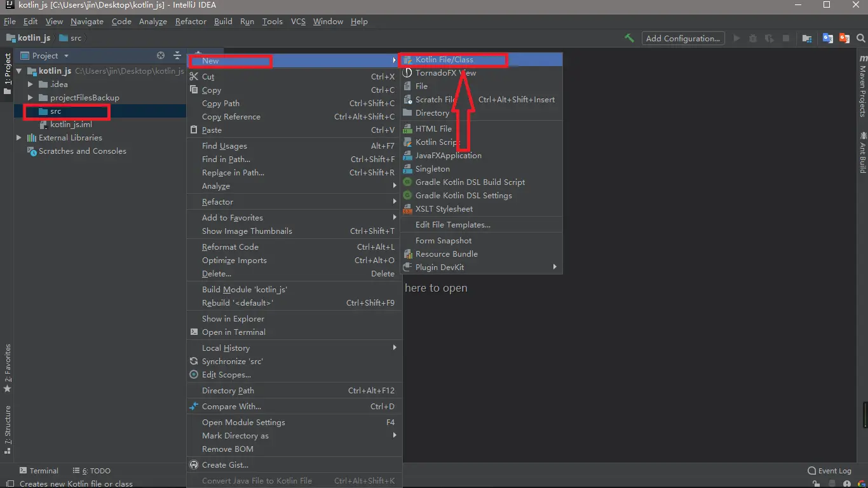
Task: Click the blue Google Translate icon
Action: click(x=828, y=38)
